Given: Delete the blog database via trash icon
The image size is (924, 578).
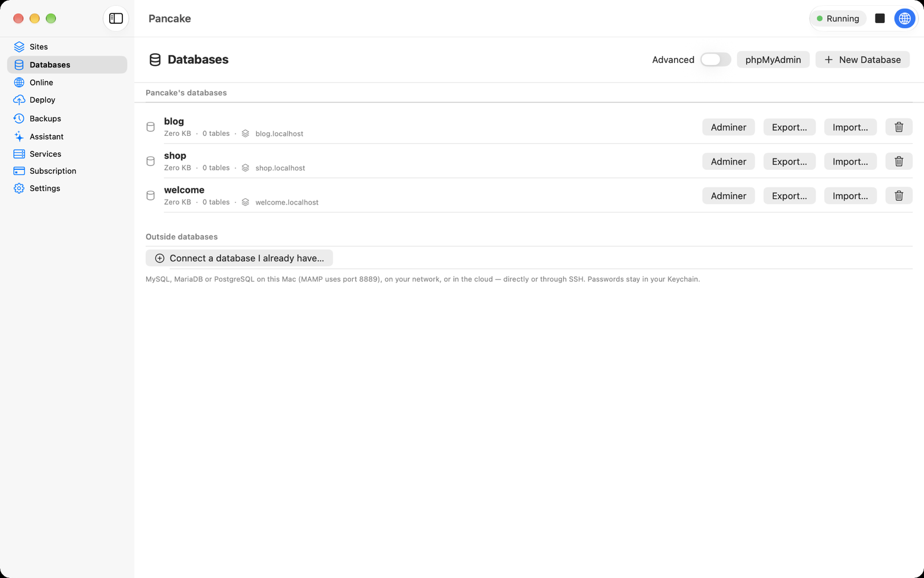Looking at the screenshot, I should pyautogui.click(x=899, y=127).
